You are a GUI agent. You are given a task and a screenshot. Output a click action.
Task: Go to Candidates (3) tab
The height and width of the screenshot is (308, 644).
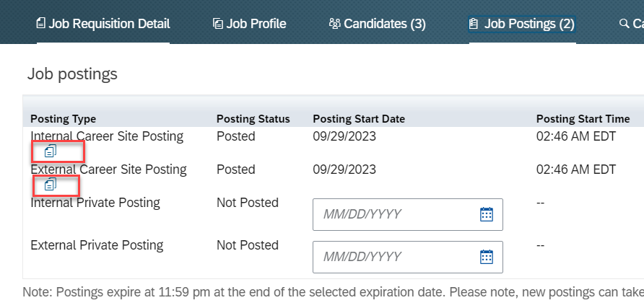(378, 24)
